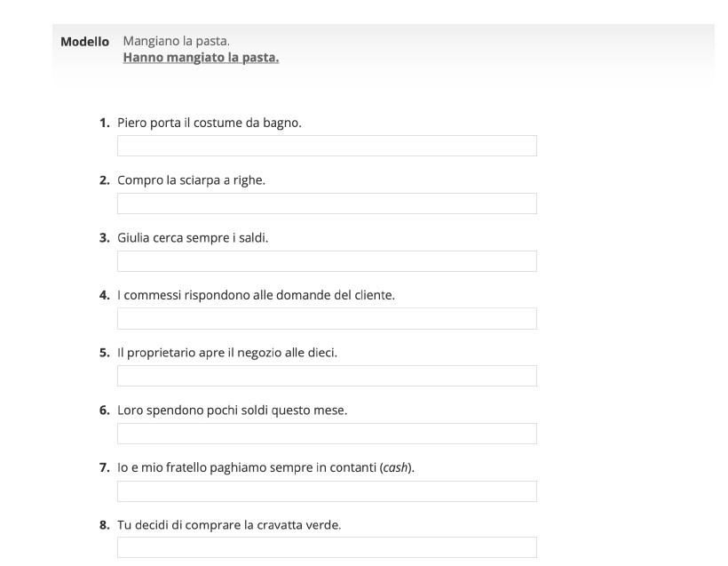Click the prompt 'Tu decidi di comprare la cravatta verde.'
728x566 pixels.
coord(229,525)
